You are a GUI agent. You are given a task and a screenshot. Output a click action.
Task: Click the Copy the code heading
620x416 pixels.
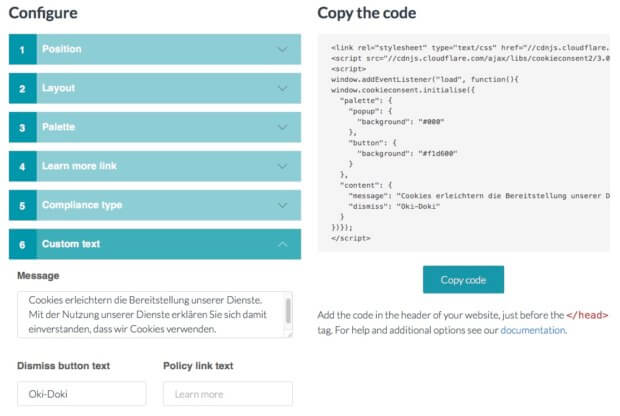point(367,13)
